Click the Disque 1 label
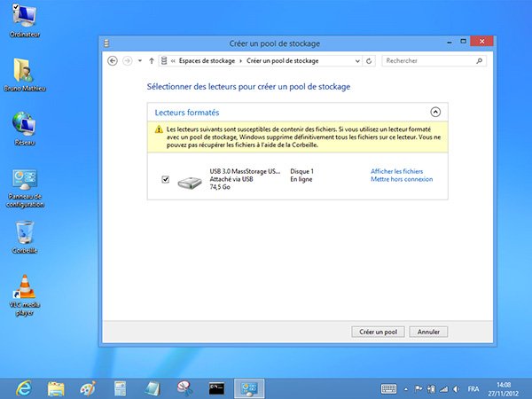 click(301, 171)
